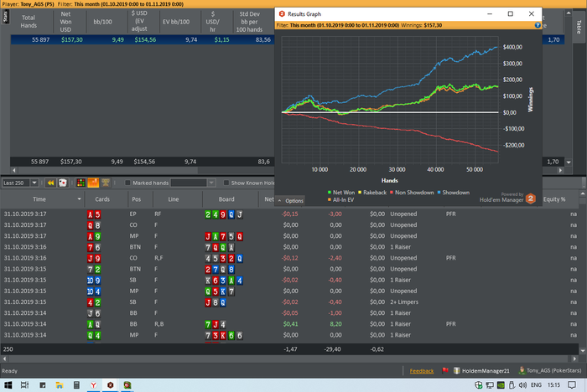Click the replay hands rewind arrows icon
Image resolution: width=587 pixels, height=392 pixels.
click(x=50, y=183)
